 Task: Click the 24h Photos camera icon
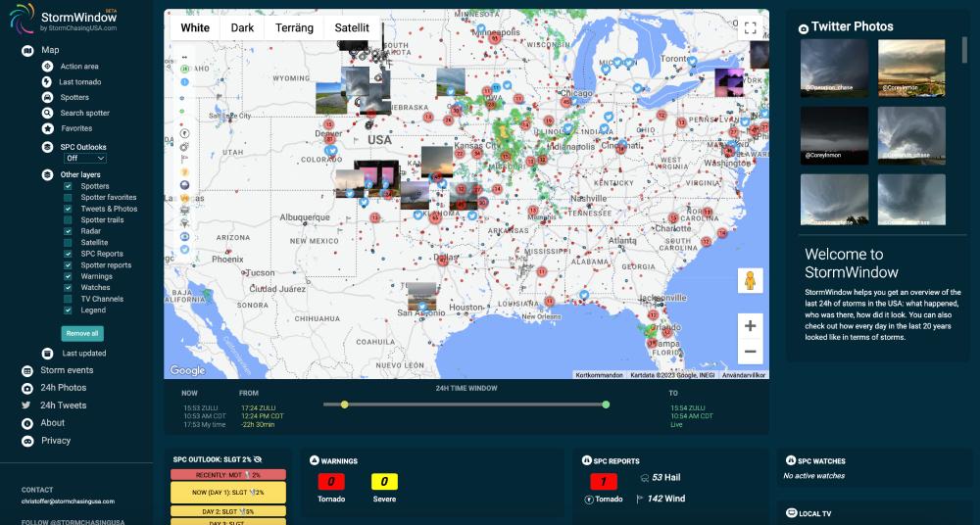(27, 388)
